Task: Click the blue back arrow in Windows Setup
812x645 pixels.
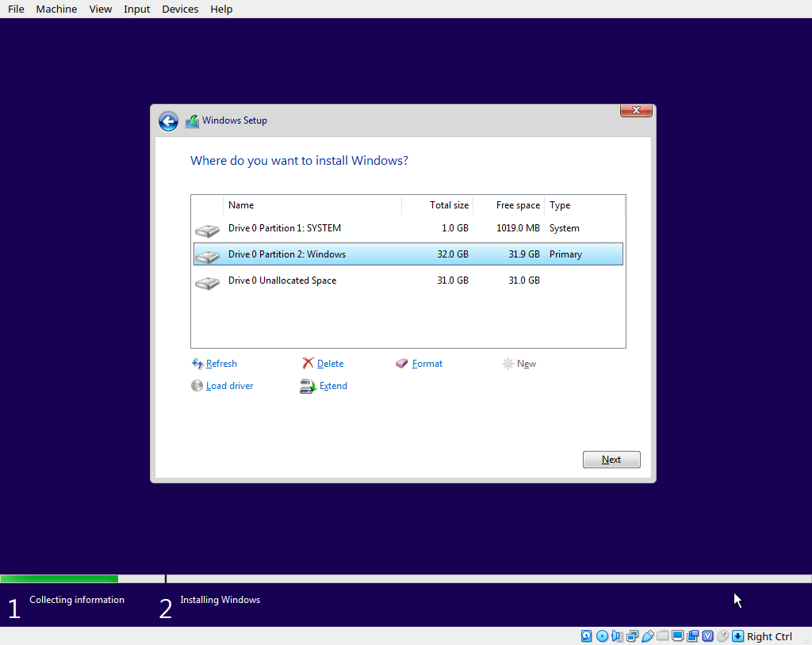Action: click(x=168, y=121)
